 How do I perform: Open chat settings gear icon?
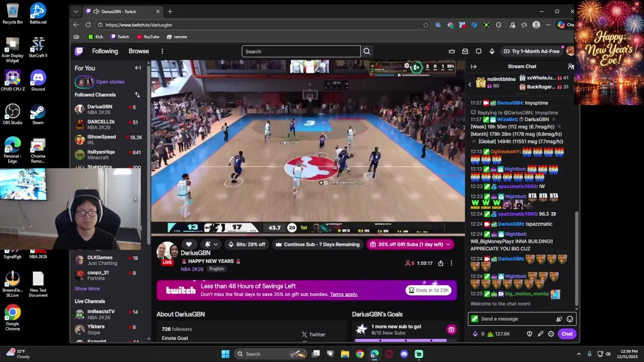click(551, 334)
